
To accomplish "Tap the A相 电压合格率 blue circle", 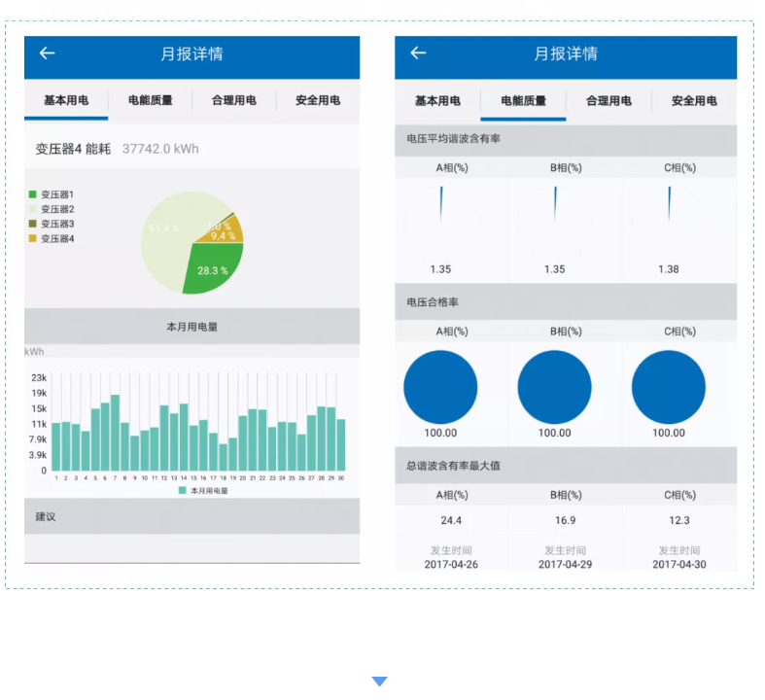I will point(440,387).
